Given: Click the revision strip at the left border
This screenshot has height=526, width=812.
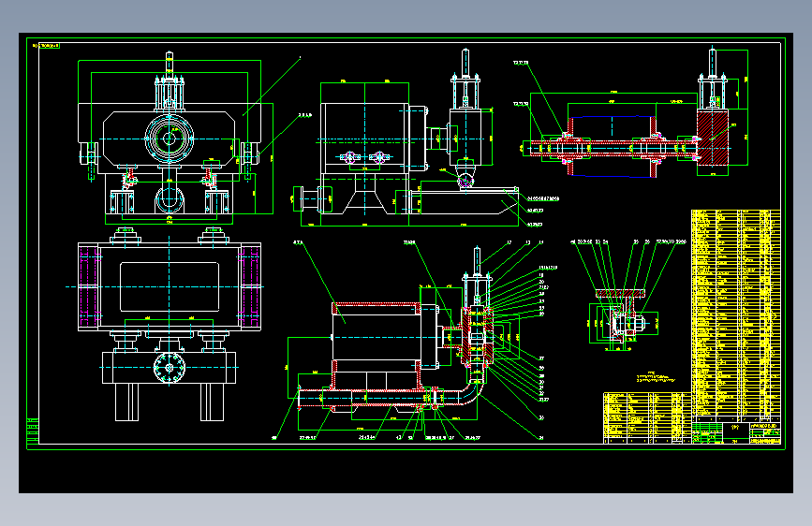Looking at the screenshot, I should click(33, 431).
